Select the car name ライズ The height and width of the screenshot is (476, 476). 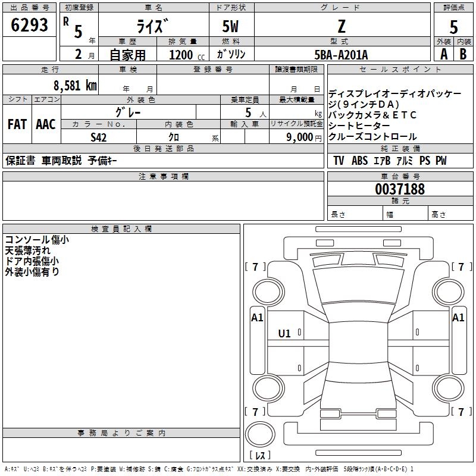[x=152, y=26]
